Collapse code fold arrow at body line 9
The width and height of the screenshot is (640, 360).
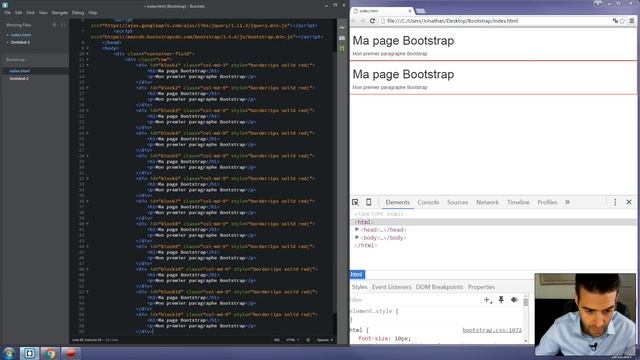tap(87, 48)
